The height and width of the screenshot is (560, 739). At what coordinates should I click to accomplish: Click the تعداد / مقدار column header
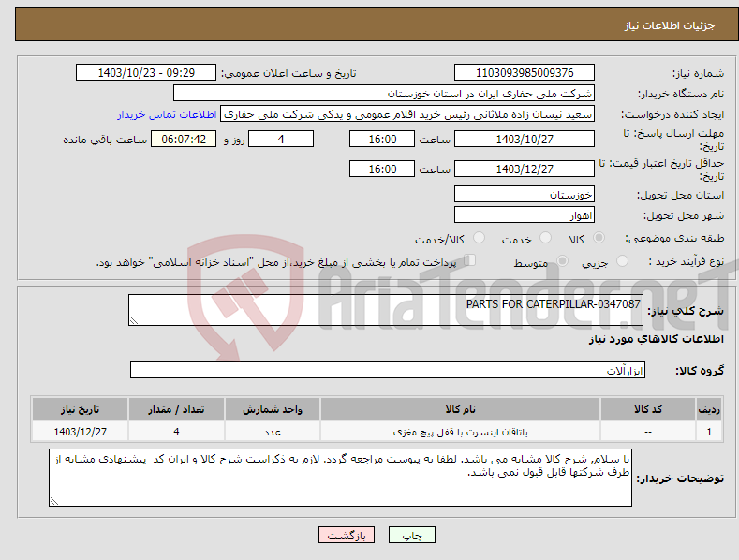click(176, 409)
